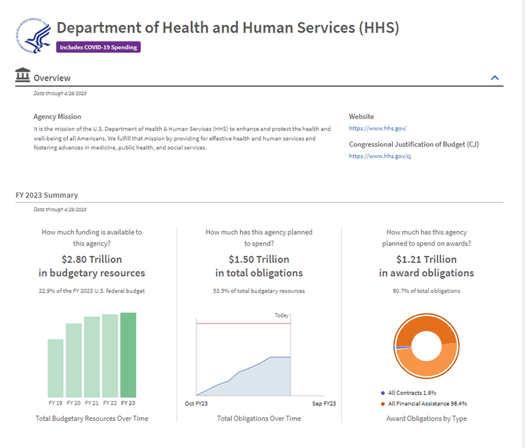The image size is (525, 448).
Task: Click the light orange donut chart segment
Action: point(427,368)
